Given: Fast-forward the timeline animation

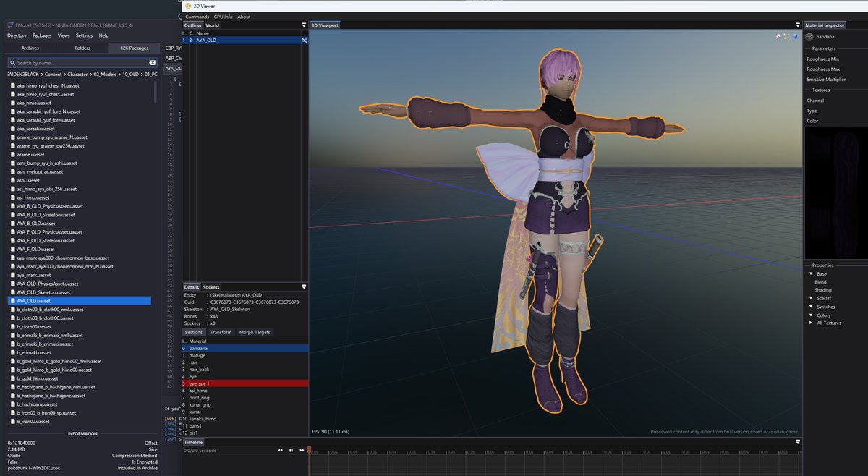Looking at the screenshot, I should [301, 450].
